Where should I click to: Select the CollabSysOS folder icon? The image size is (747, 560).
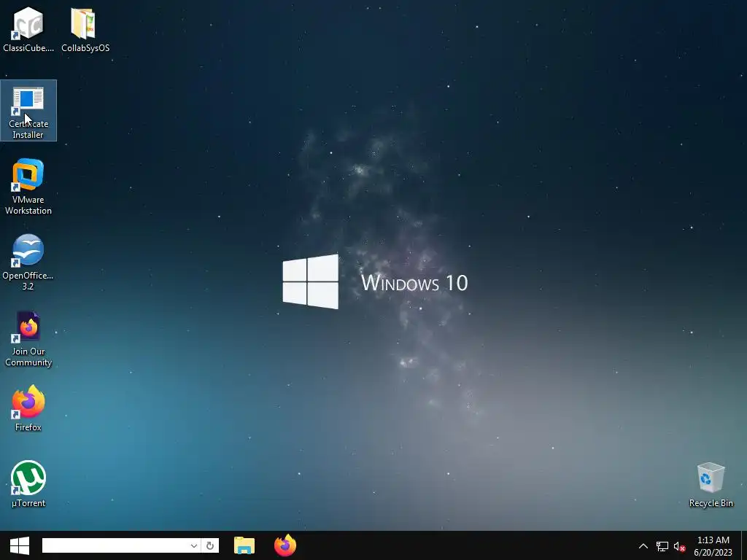(85, 28)
